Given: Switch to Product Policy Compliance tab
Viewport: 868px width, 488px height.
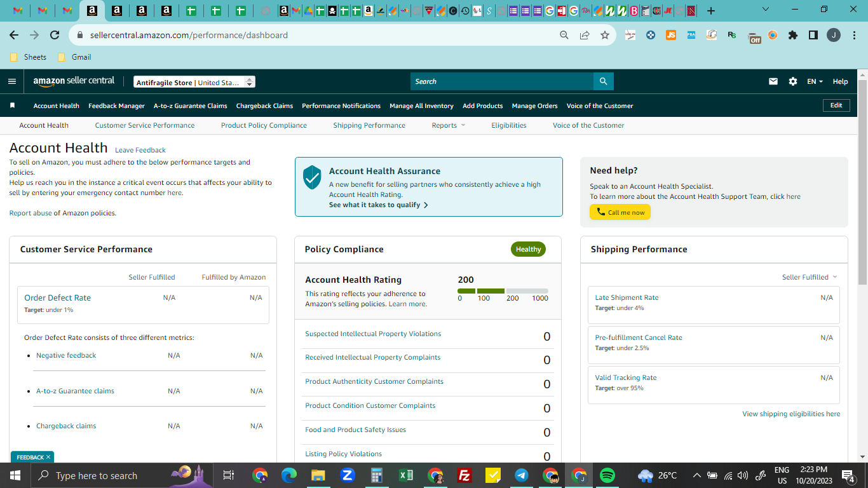Looking at the screenshot, I should point(264,125).
